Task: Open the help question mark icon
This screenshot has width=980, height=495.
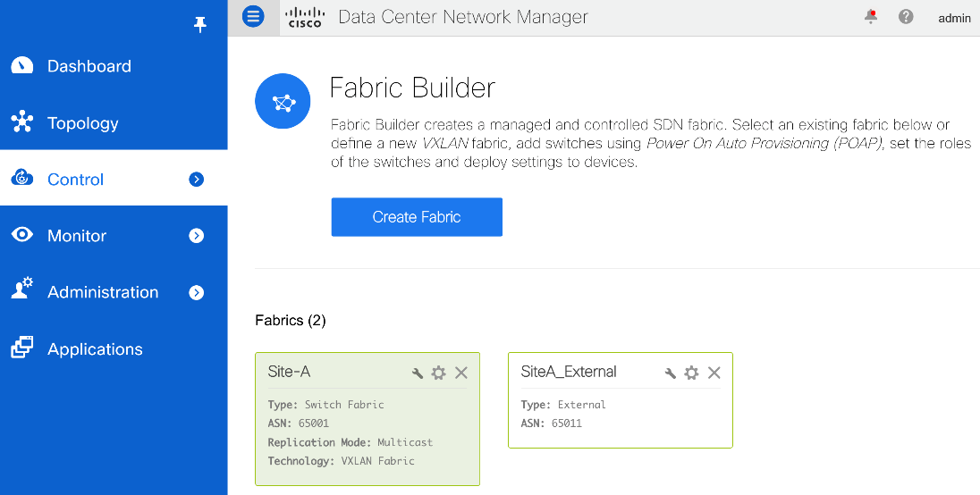Action: pyautogui.click(x=906, y=17)
